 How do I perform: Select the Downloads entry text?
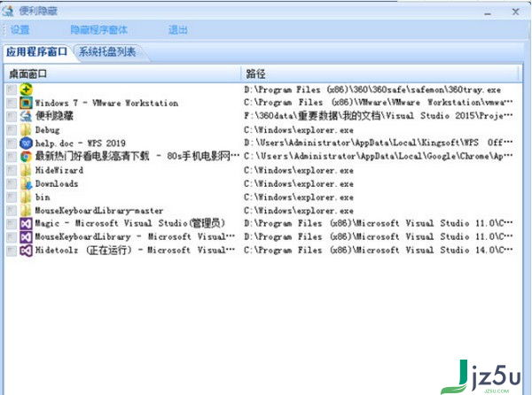pos(57,183)
